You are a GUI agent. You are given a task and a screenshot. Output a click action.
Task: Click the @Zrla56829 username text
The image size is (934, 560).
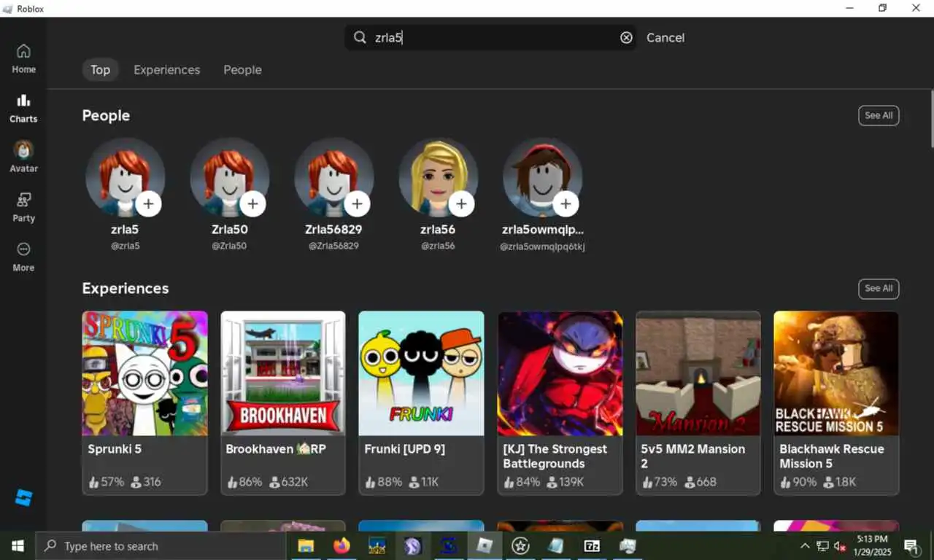[333, 246]
